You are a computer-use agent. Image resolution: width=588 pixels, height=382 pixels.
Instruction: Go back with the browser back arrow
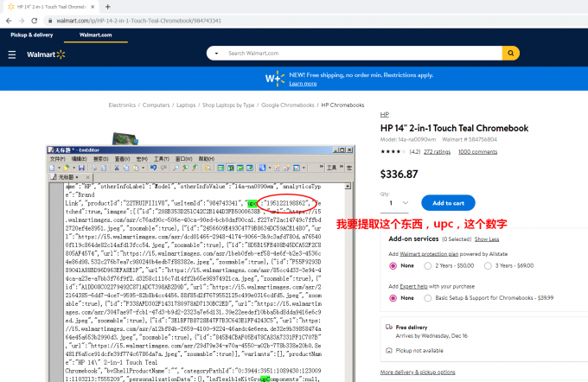pos(9,21)
